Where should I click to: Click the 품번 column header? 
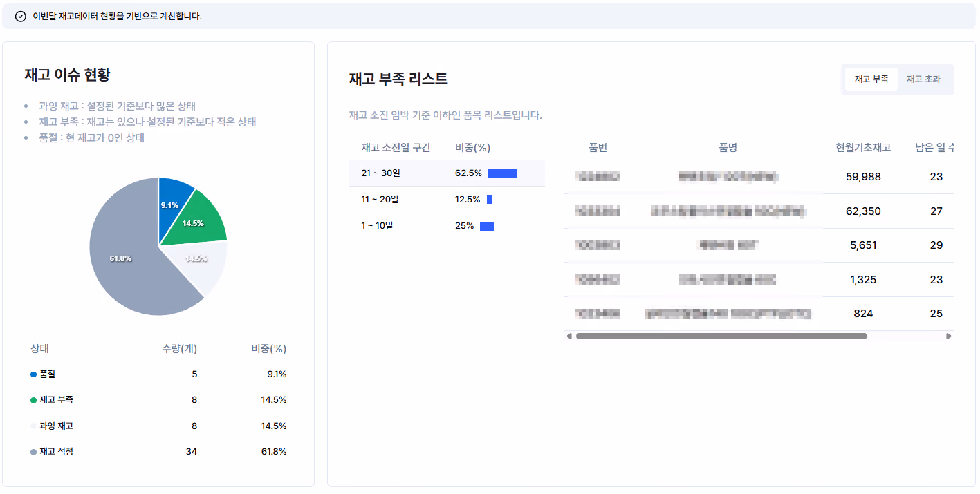point(598,147)
